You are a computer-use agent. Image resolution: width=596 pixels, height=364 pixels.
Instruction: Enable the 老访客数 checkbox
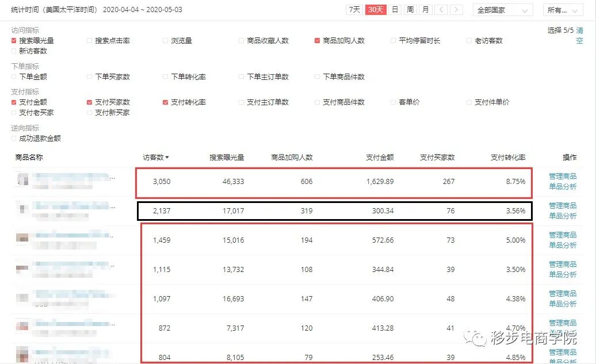(x=469, y=40)
